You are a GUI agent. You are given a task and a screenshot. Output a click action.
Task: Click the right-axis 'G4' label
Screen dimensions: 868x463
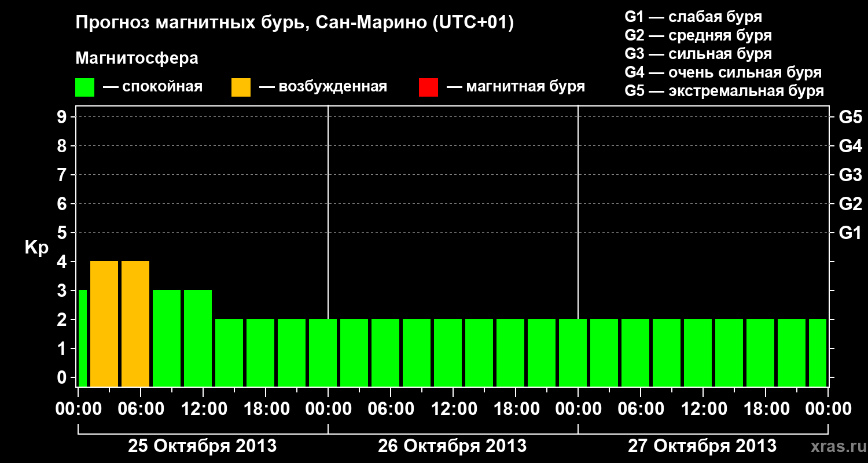point(851,146)
